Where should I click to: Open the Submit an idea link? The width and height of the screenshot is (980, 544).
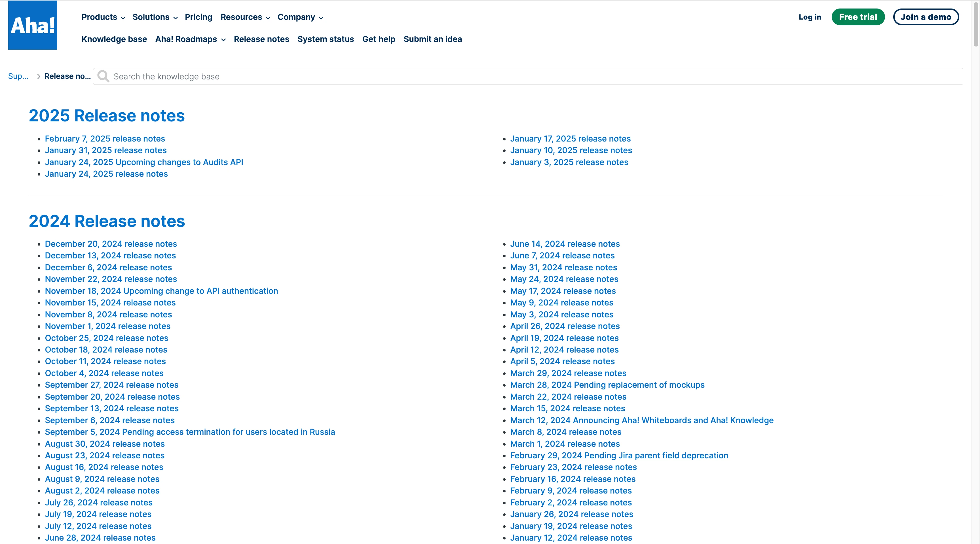pyautogui.click(x=432, y=39)
